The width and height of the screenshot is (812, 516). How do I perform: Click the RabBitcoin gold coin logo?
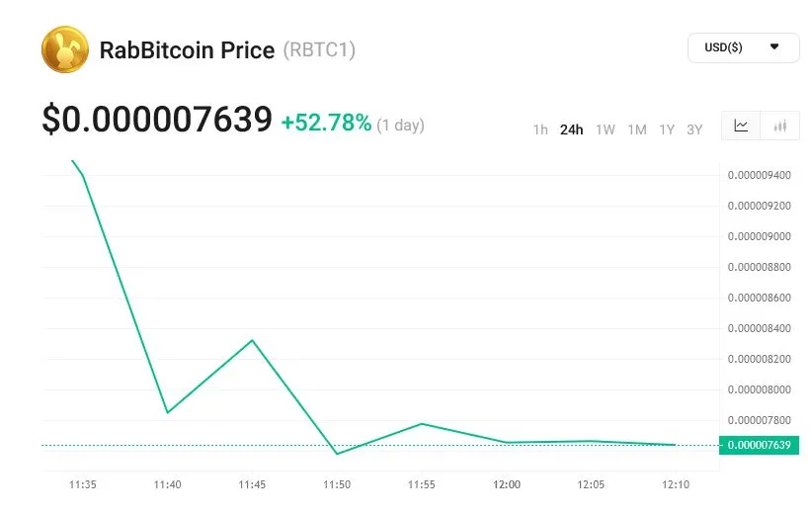click(x=65, y=48)
